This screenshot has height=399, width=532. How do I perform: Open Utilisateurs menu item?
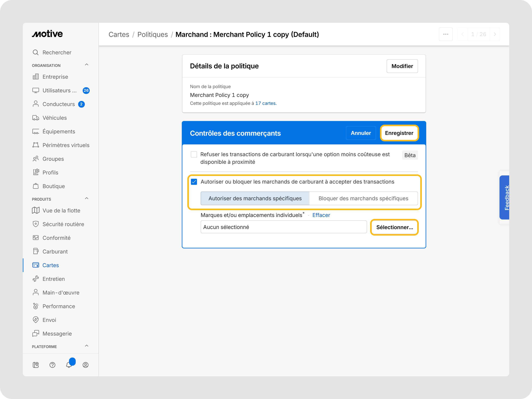[x=60, y=90]
